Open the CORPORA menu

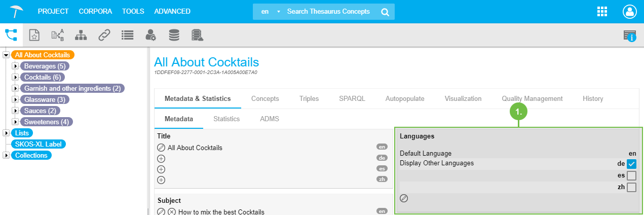tap(95, 11)
